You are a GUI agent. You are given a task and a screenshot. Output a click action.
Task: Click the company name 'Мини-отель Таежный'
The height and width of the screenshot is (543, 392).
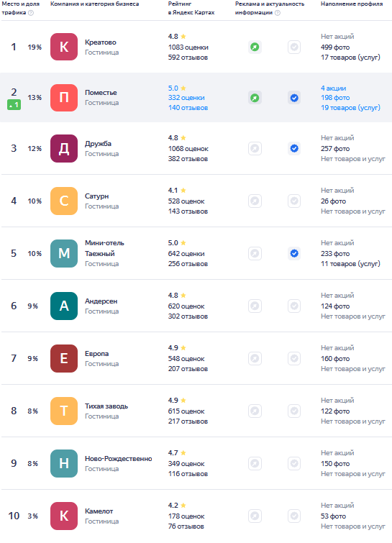coord(104,248)
